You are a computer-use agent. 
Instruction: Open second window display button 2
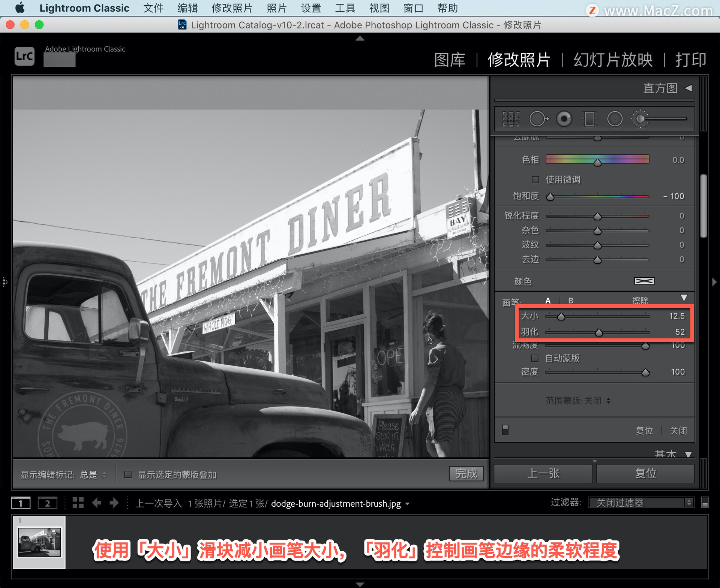tap(47, 503)
